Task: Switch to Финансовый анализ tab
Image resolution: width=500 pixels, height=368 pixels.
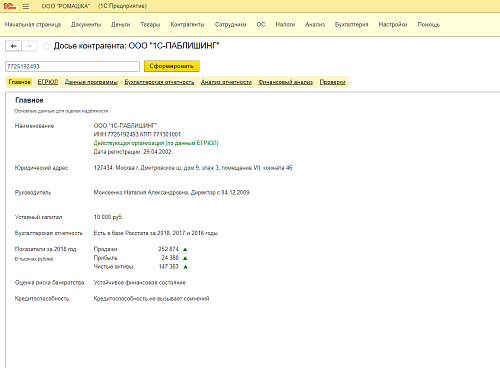Action: coord(286,82)
